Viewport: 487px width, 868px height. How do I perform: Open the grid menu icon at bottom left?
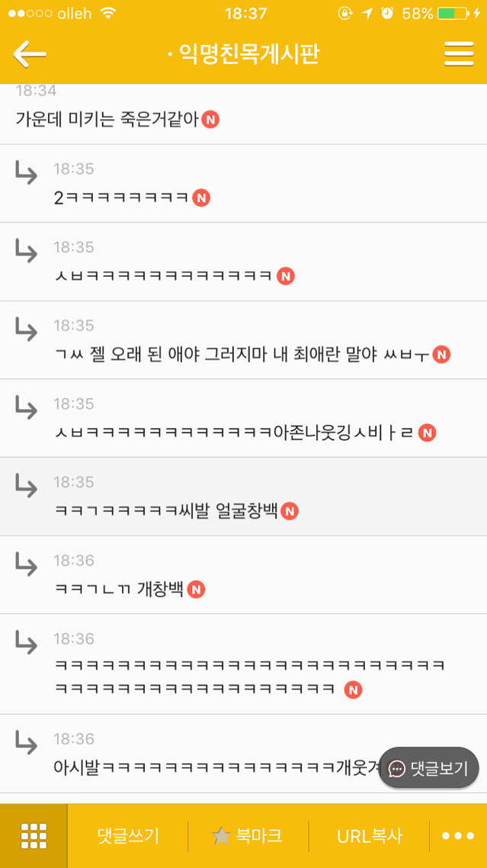click(34, 836)
